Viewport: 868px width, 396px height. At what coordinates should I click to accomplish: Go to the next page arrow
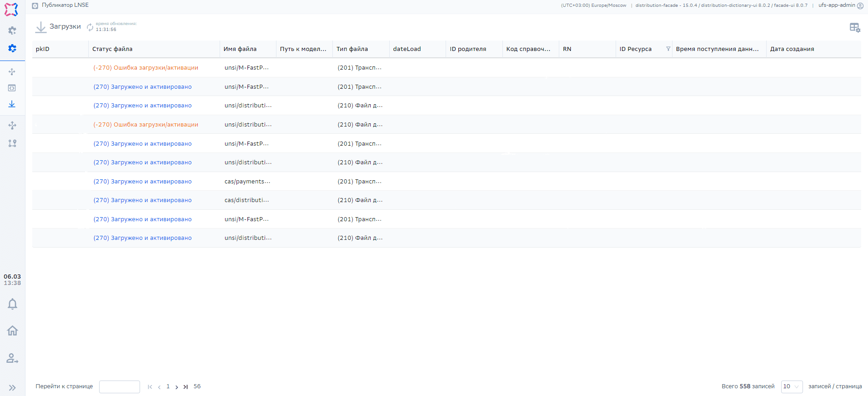(x=176, y=387)
